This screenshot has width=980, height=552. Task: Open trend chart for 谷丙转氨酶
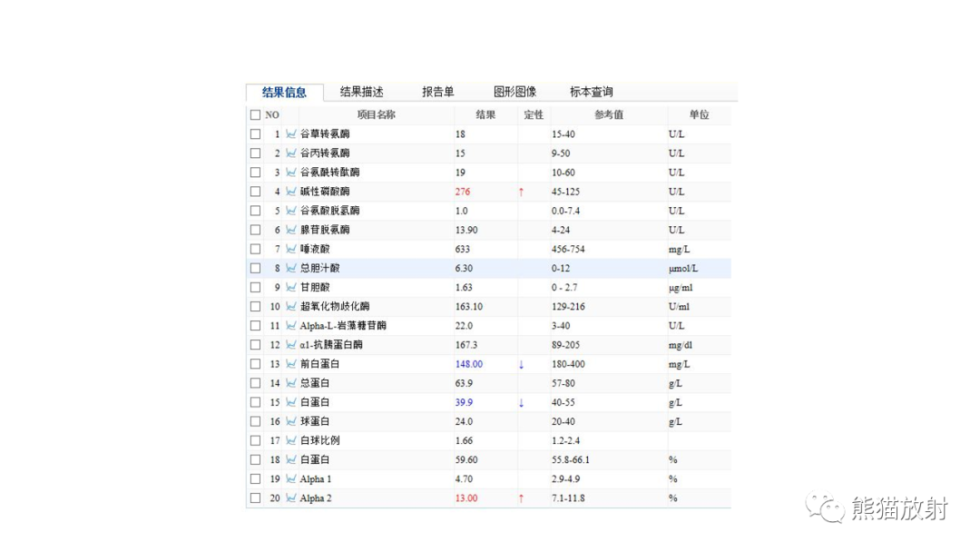[x=290, y=153]
